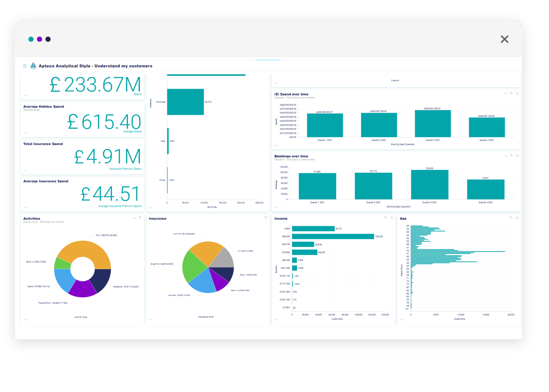Select the drill-back arrow on Activities panel
The width and height of the screenshot is (549, 392).
click(135, 218)
